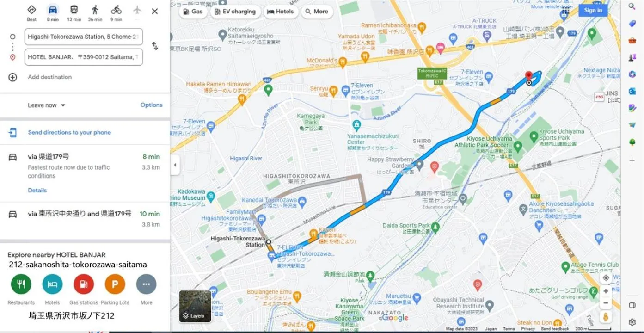The image size is (644, 333).
Task: Click the Sign in button
Action: coord(593,10)
